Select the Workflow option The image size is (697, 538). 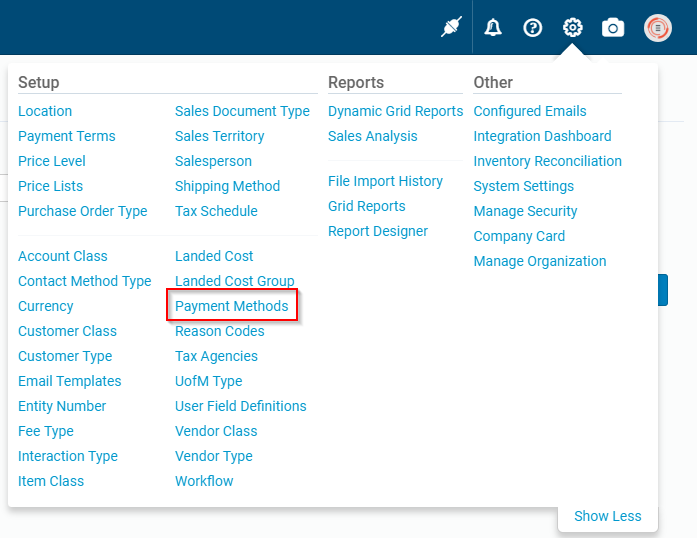click(204, 481)
